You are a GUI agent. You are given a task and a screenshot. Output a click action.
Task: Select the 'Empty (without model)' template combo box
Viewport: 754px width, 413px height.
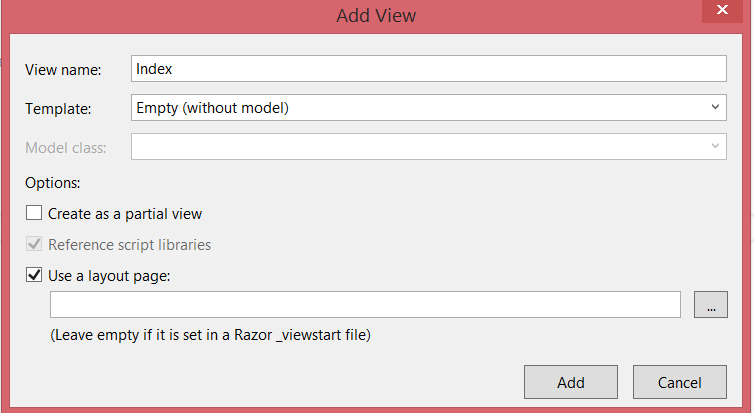click(x=428, y=107)
